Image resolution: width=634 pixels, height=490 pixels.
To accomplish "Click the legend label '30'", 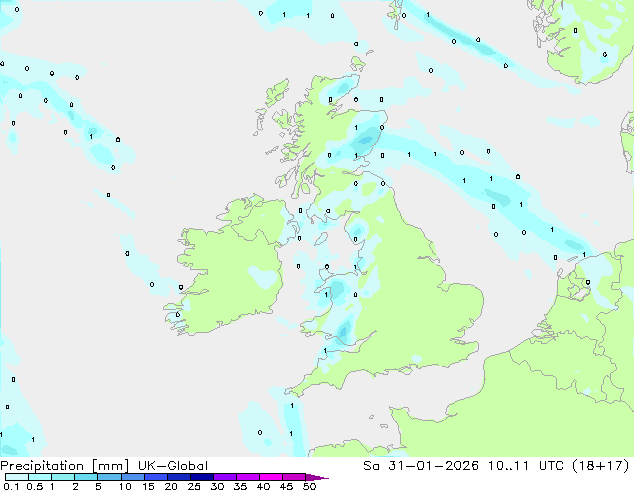I will [217, 486].
